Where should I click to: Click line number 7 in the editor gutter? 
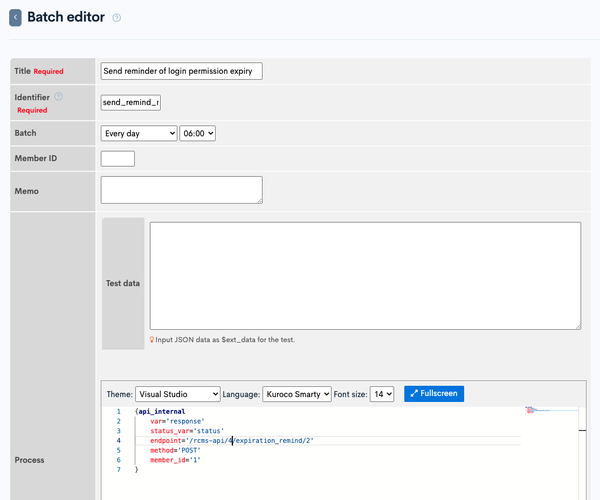(119, 469)
